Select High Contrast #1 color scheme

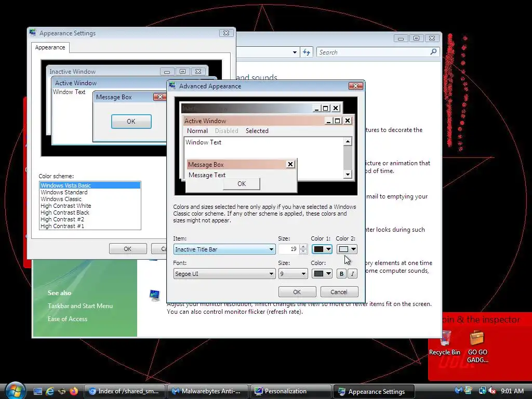pyautogui.click(x=90, y=227)
